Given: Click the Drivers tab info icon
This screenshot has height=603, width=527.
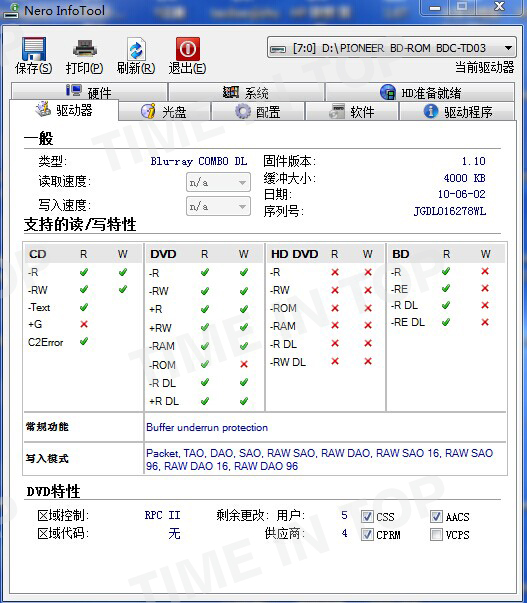Looking at the screenshot, I should pos(431,111).
